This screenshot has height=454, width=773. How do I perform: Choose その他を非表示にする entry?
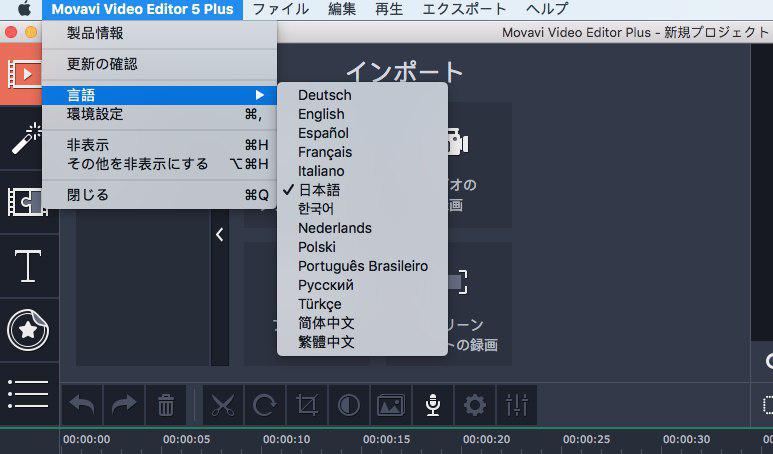pos(159,164)
